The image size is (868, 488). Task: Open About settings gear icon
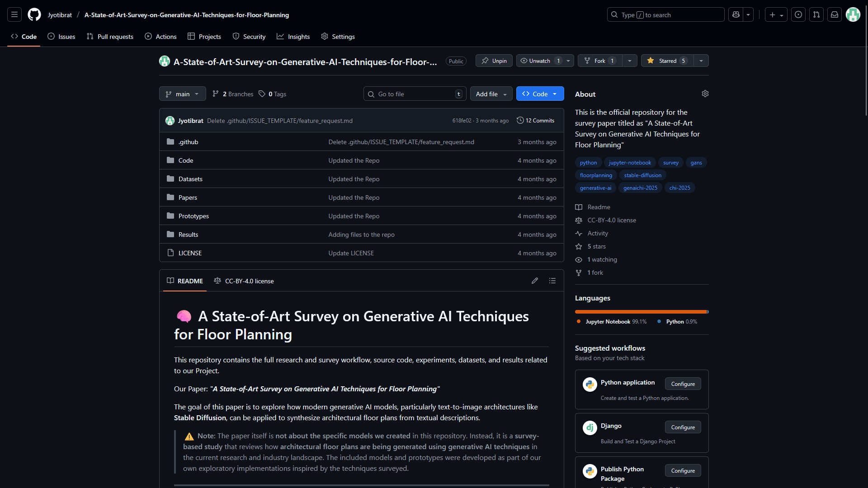click(x=705, y=94)
